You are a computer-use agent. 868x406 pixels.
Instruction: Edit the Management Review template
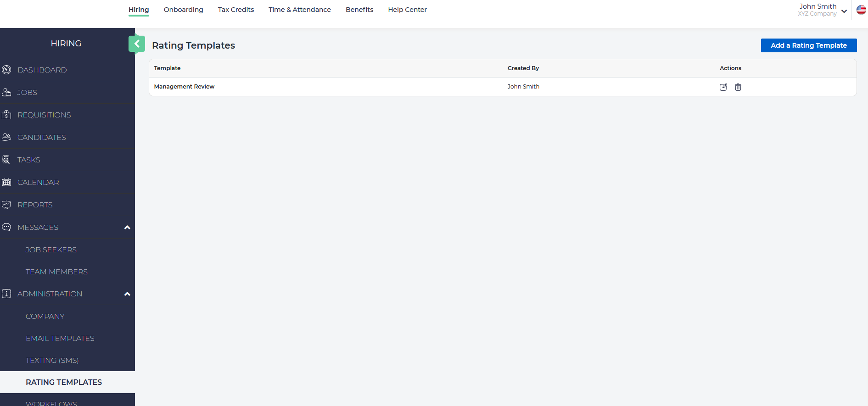pos(723,87)
